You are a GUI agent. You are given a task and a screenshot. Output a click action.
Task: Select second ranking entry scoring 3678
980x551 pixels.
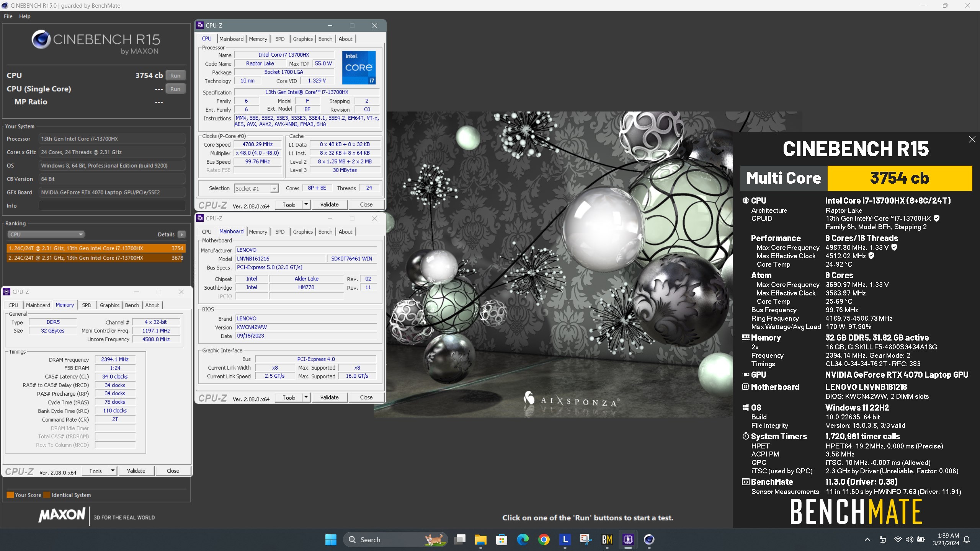[x=96, y=258]
